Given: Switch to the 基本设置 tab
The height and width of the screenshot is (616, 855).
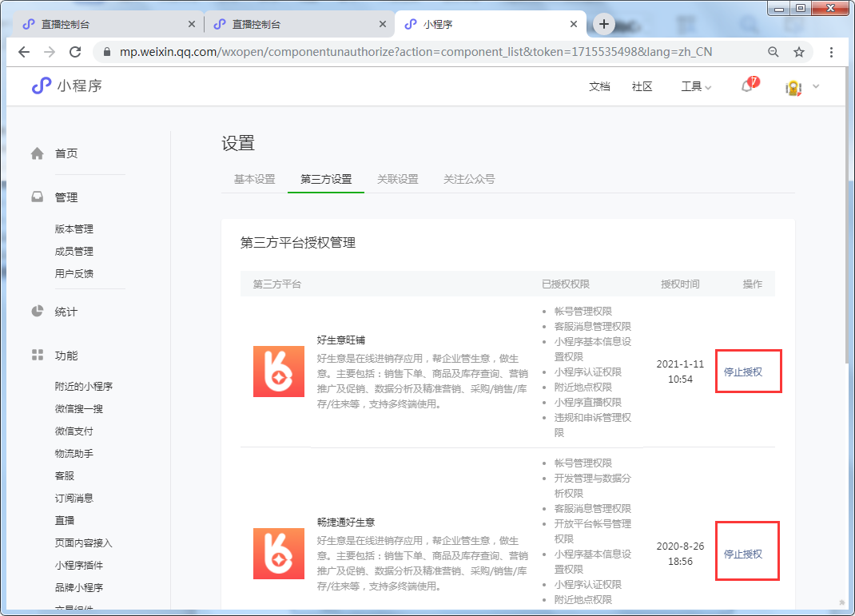Looking at the screenshot, I should 255,179.
